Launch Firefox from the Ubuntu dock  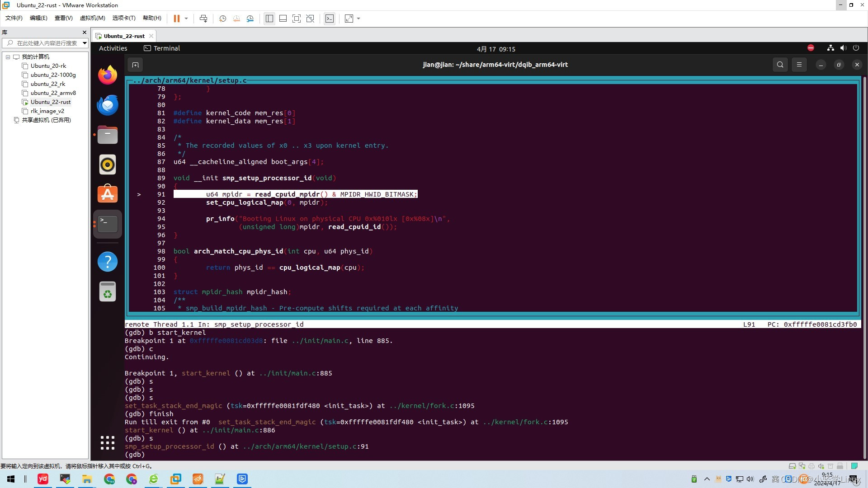point(107,75)
